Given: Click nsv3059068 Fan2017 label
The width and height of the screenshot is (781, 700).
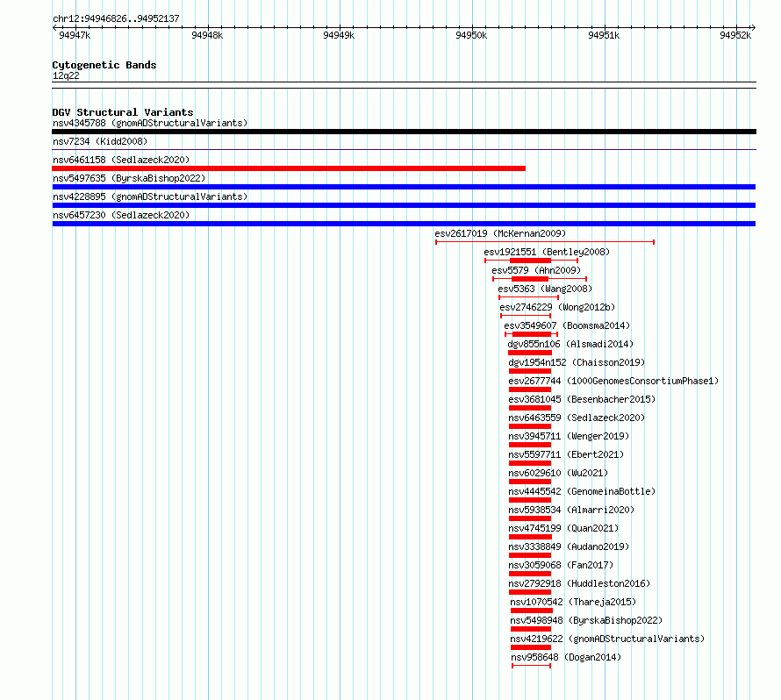Looking at the screenshot, I should [561, 565].
